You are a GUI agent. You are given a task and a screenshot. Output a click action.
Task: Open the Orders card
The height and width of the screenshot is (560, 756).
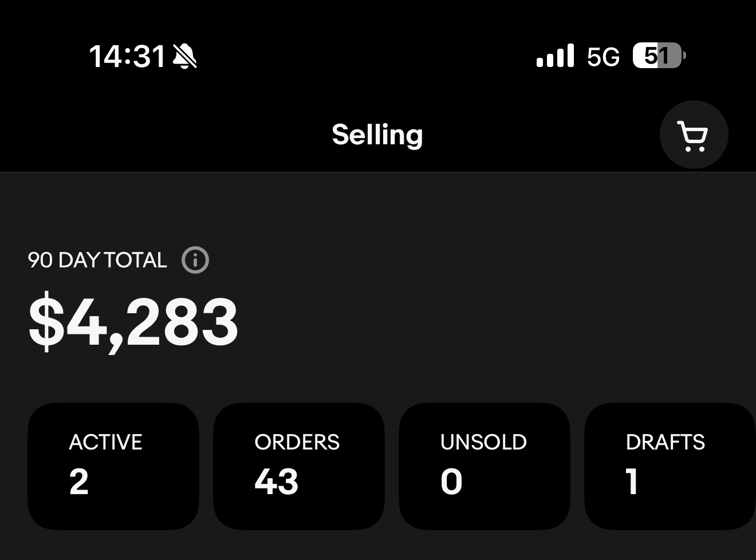coord(298,466)
